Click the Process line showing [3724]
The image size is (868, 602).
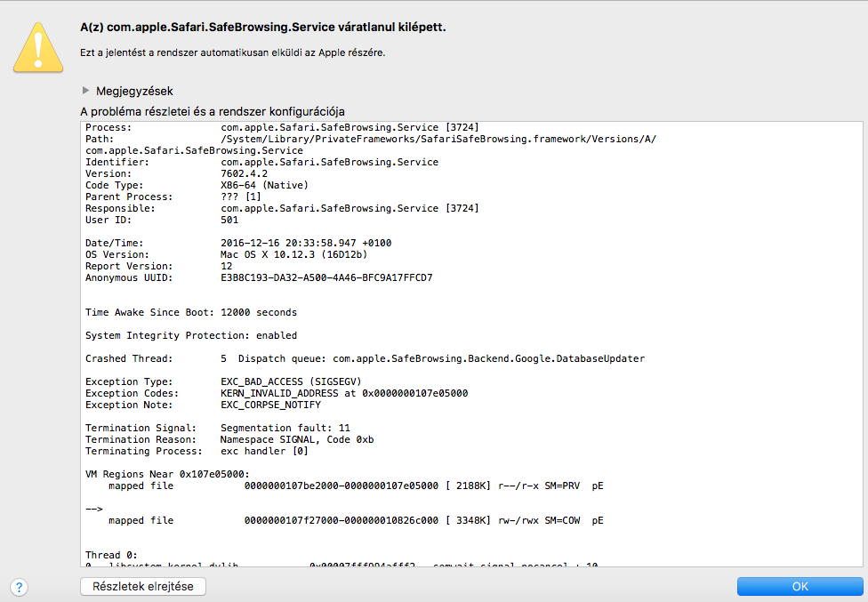click(282, 127)
